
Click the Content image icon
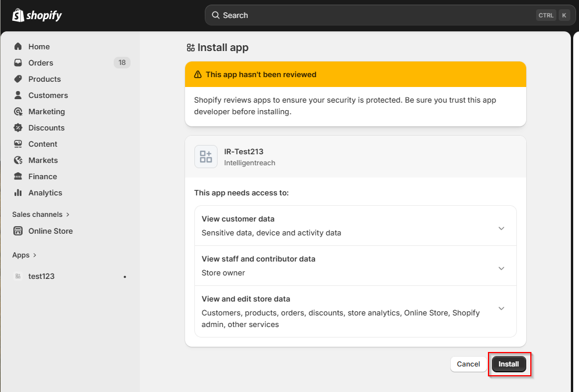[x=18, y=144]
